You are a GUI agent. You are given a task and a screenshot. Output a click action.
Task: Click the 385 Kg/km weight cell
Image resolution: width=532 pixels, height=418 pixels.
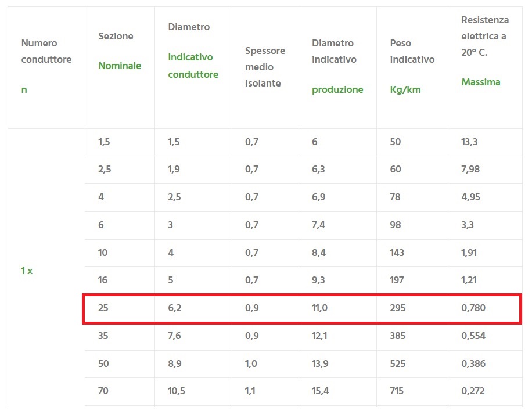click(x=397, y=336)
